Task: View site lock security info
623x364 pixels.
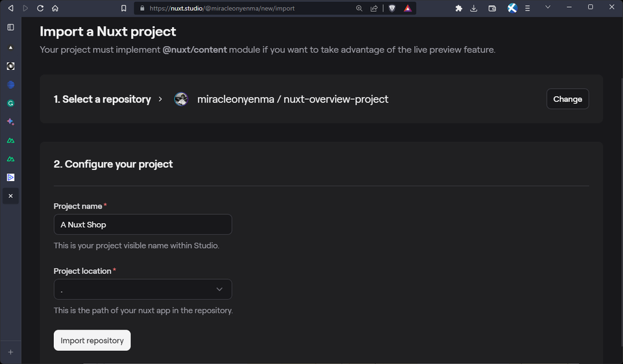Action: (142, 8)
